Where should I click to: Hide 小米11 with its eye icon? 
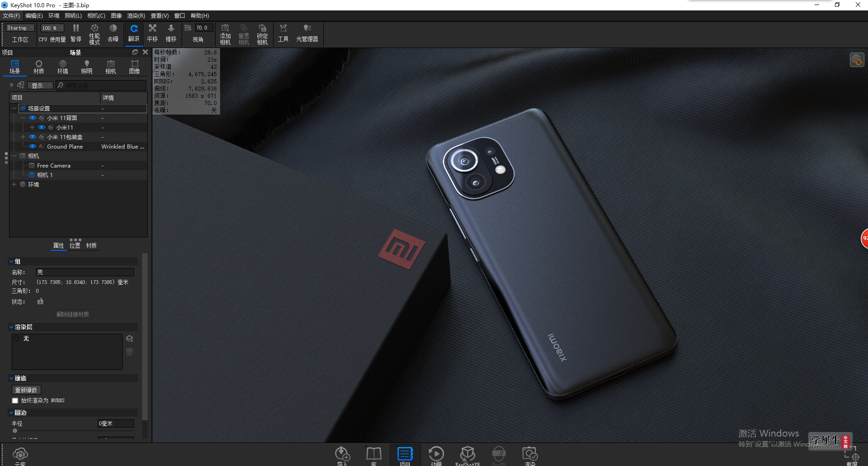pos(42,127)
